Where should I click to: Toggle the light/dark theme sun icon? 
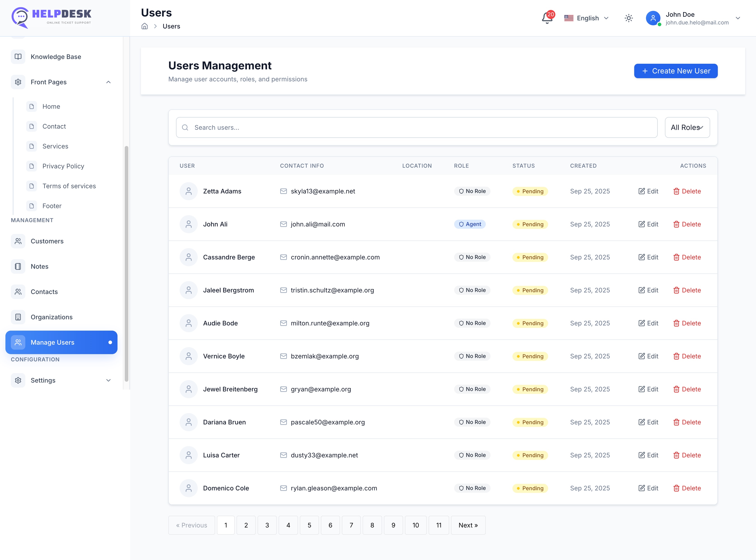click(x=629, y=18)
